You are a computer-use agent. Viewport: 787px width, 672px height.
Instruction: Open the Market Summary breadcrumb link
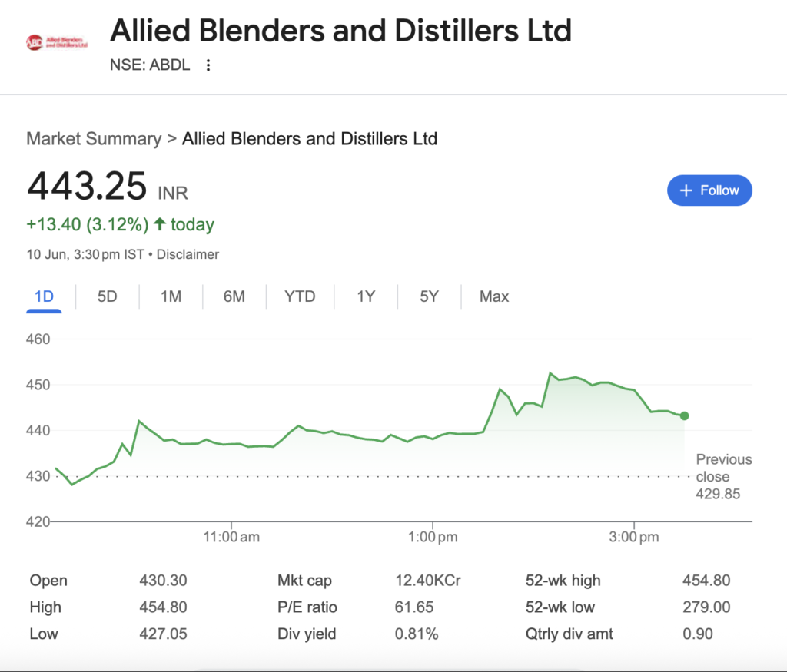94,139
